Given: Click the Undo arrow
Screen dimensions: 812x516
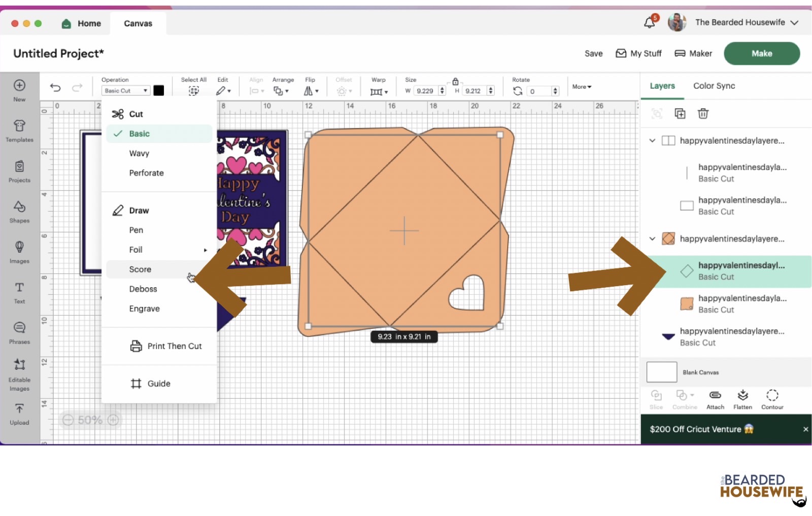Looking at the screenshot, I should coord(55,88).
